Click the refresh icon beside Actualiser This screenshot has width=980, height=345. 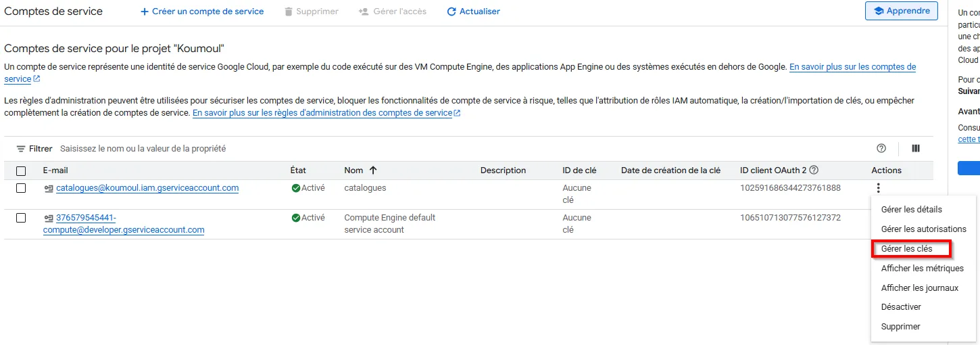tap(451, 11)
